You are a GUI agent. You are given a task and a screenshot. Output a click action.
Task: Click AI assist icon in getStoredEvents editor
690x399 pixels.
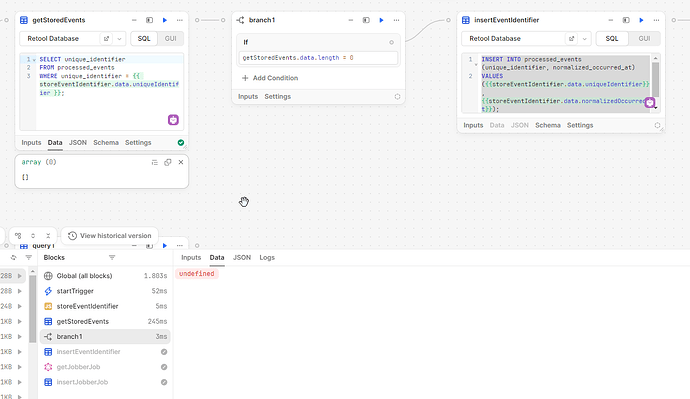point(173,120)
